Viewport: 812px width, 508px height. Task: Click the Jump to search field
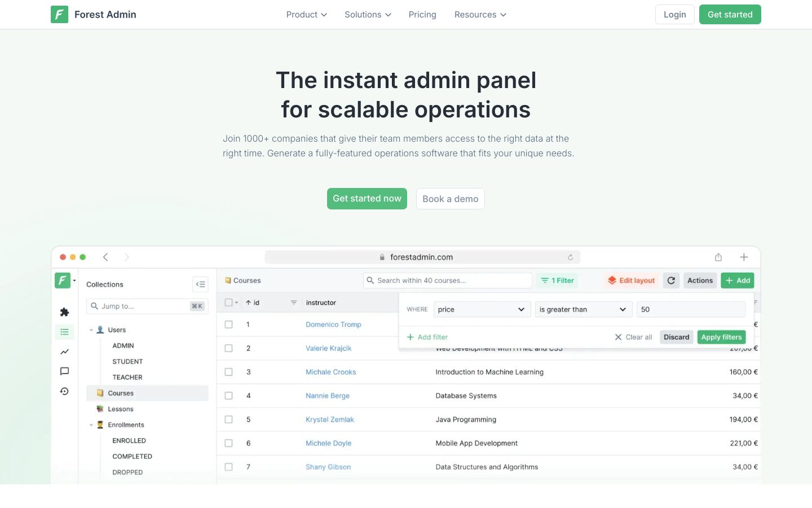point(147,306)
